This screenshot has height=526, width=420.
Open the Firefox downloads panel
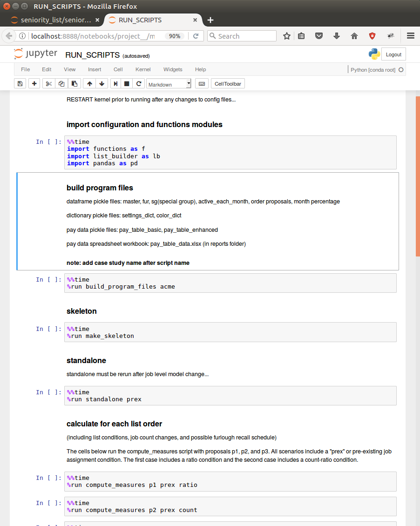337,36
